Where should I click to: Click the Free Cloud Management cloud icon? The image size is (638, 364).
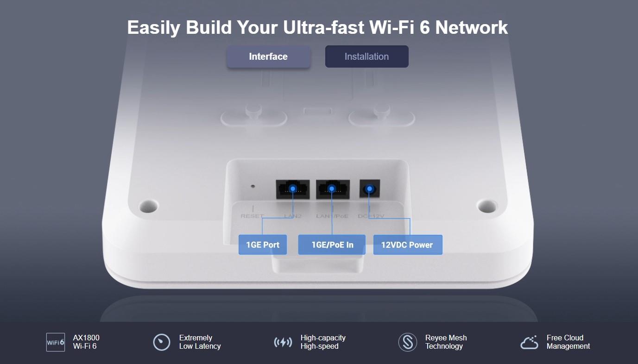click(529, 342)
